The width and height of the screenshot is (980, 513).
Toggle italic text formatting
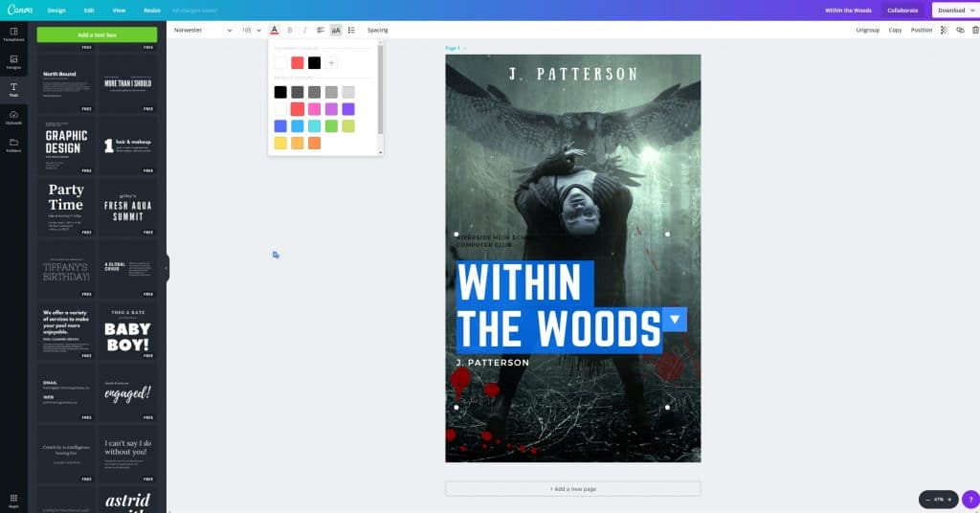tap(305, 30)
